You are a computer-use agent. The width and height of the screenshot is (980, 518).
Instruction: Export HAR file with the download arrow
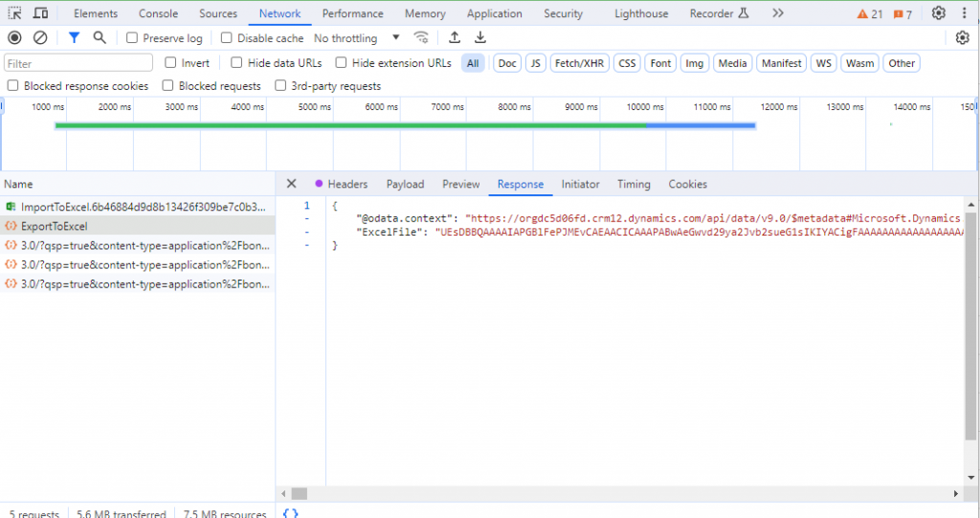(480, 38)
